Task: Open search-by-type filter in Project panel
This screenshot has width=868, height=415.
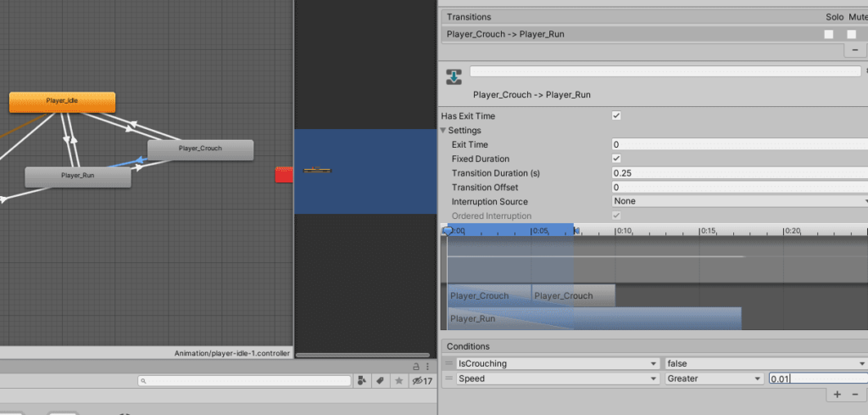Action: point(362,381)
